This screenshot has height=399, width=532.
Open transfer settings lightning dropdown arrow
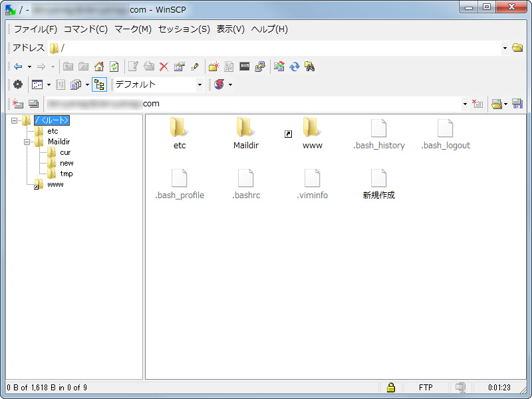(x=230, y=85)
